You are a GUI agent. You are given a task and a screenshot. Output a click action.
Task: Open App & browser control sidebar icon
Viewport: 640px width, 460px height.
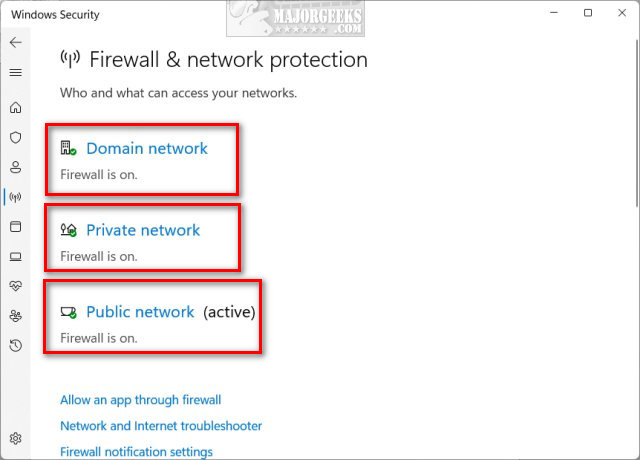(x=15, y=227)
